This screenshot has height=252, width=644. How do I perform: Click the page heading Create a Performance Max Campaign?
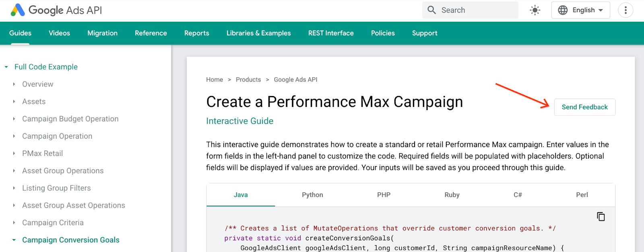(x=334, y=102)
